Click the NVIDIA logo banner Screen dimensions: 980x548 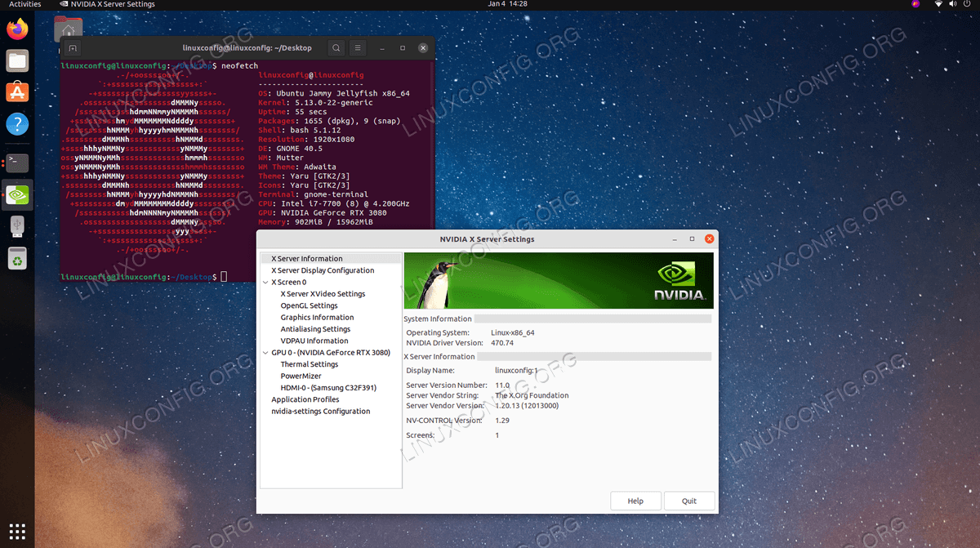pos(559,280)
